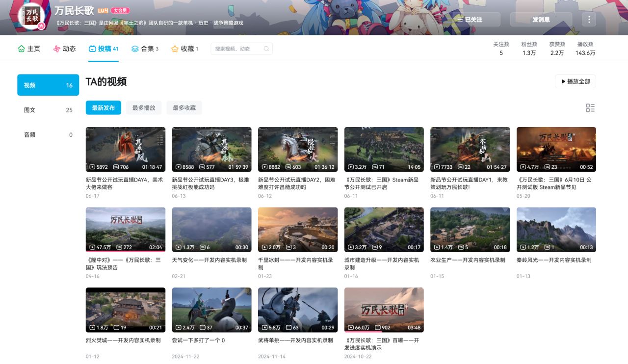Open DAY1 livestream video thumbnail
This screenshot has width=628, height=364.
[x=470, y=149]
